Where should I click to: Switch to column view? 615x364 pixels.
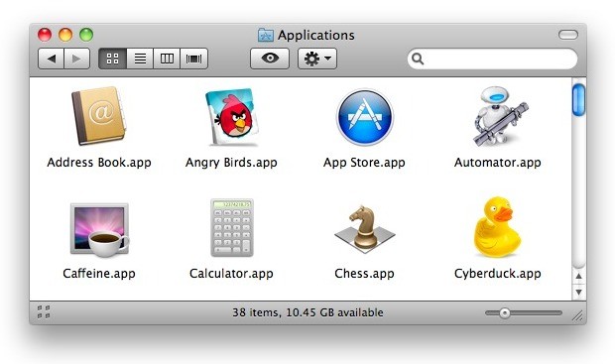click(x=167, y=59)
